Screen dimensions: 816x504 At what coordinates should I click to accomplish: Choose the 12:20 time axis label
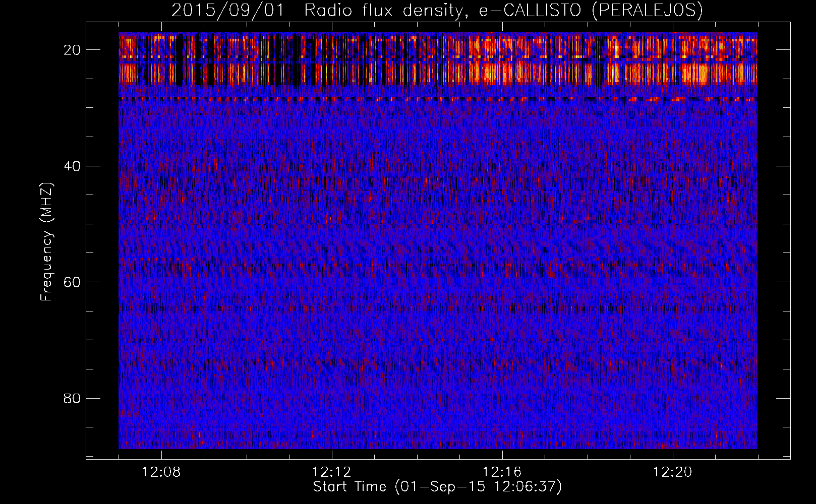pos(673,472)
